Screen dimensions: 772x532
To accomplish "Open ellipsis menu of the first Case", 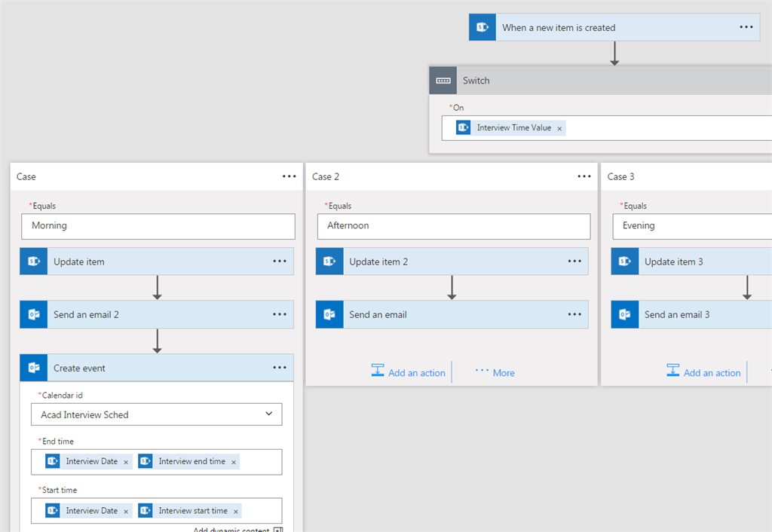I will [289, 176].
